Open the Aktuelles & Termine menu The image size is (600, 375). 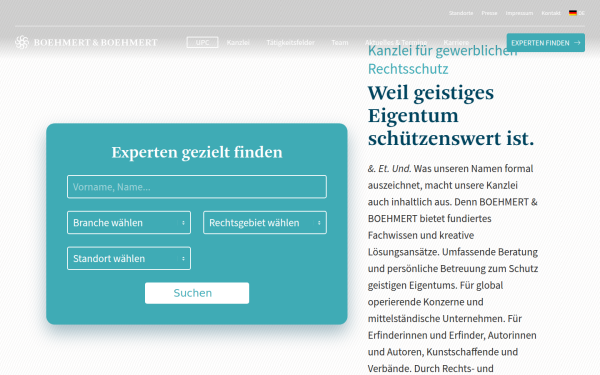[x=396, y=42]
